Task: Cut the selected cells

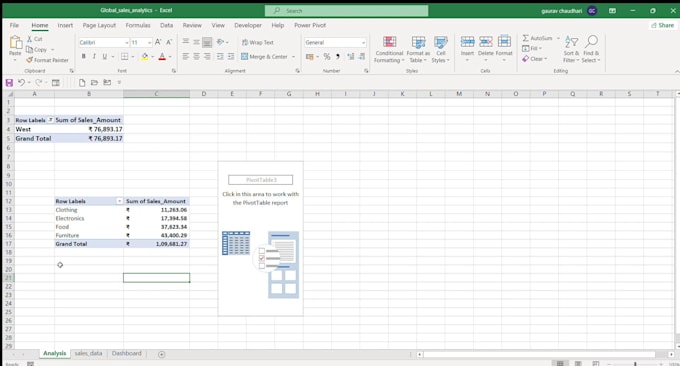Action: [35, 39]
